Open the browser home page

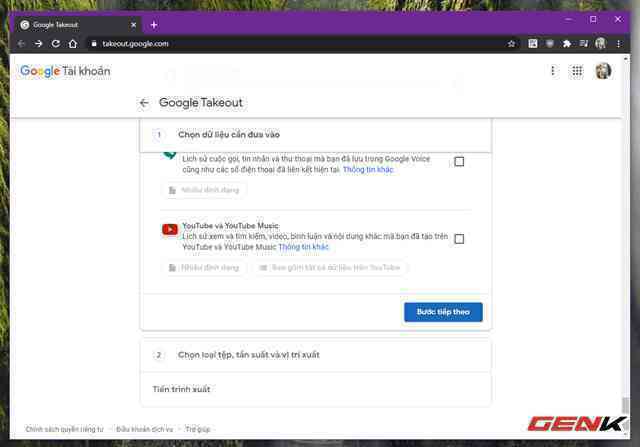[x=73, y=44]
